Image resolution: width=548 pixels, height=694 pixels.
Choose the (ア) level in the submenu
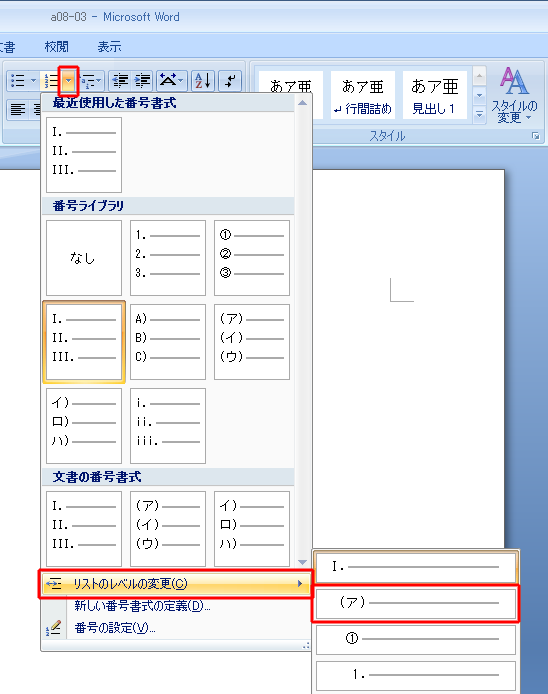pos(416,603)
